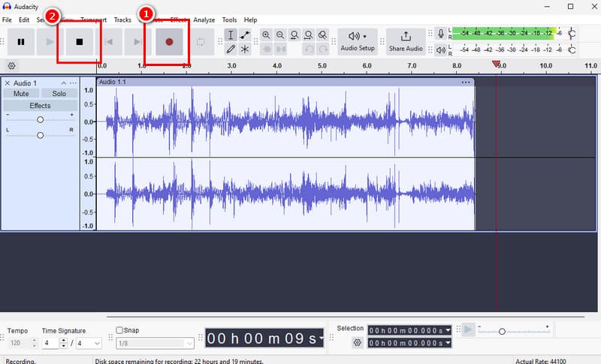Fit selection to width zoom icon
This screenshot has width=601, height=364.
(294, 35)
